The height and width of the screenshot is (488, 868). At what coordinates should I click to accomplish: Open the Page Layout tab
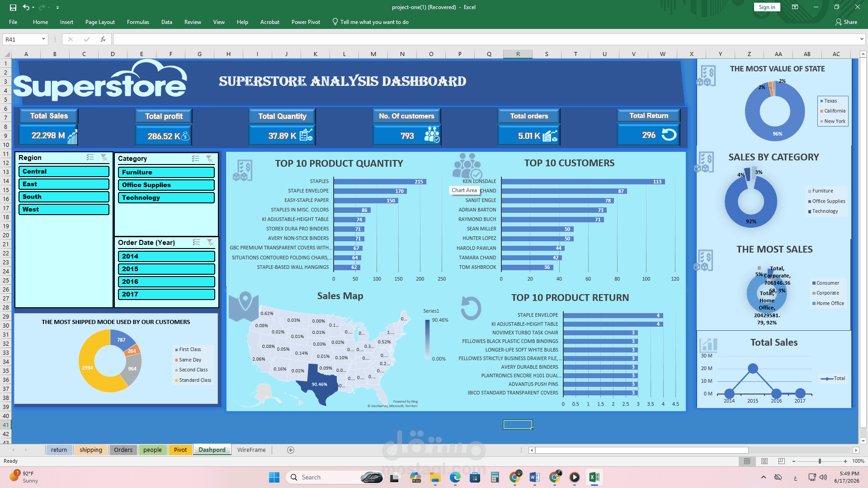(100, 22)
